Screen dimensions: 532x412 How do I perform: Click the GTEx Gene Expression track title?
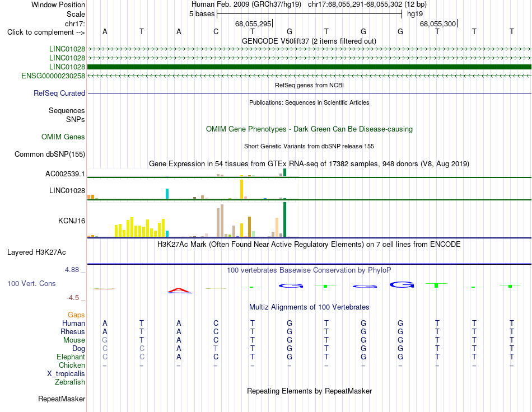tap(309, 164)
